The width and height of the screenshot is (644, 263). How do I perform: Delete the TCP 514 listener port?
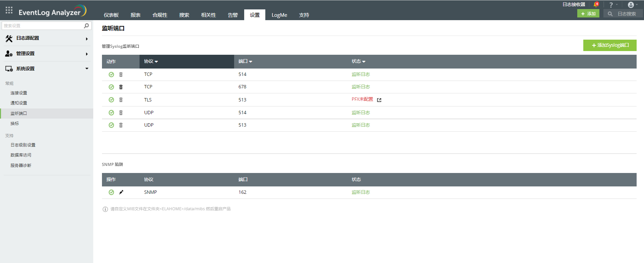click(121, 75)
